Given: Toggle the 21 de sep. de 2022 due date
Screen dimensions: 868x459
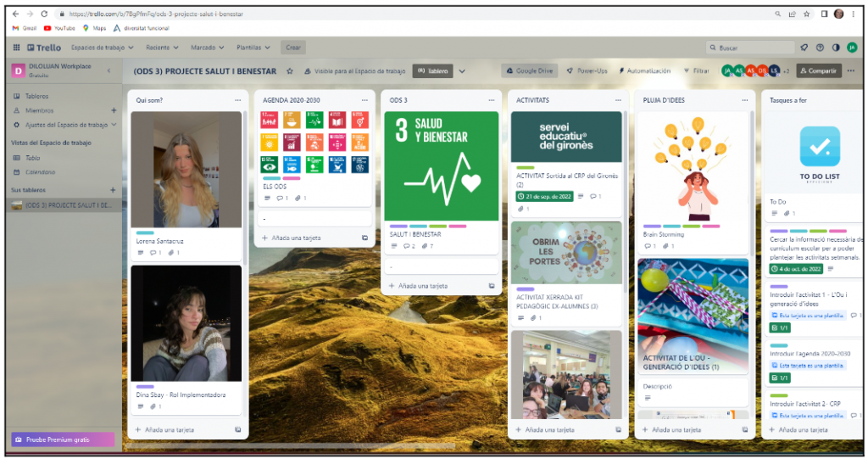Looking at the screenshot, I should pos(544,196).
